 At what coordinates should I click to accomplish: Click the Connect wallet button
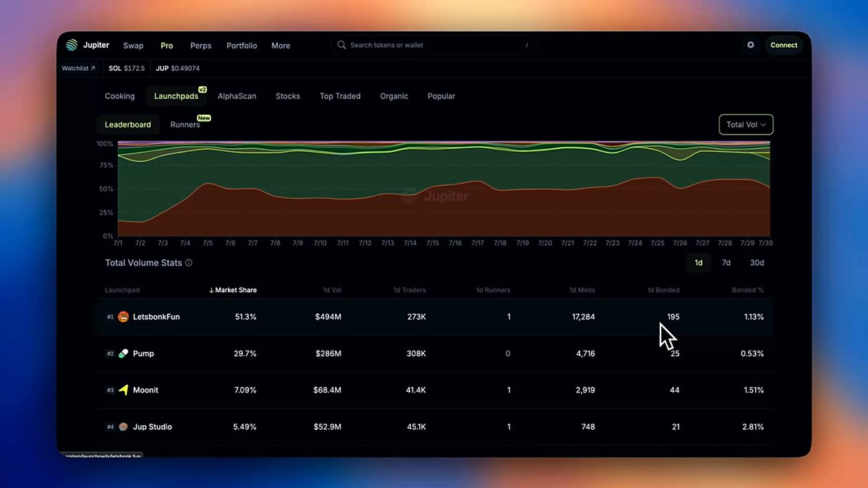coord(784,45)
